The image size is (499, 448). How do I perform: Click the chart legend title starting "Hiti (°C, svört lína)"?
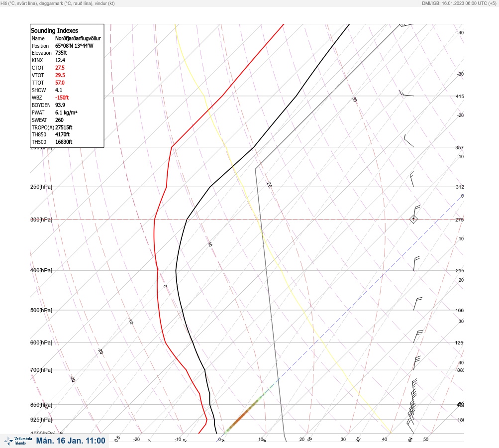(x=58, y=3)
